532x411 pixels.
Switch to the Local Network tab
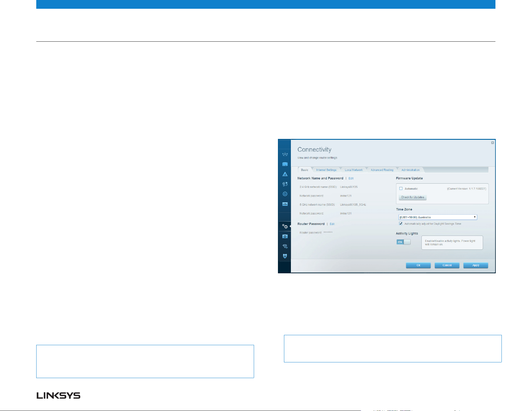354,170
